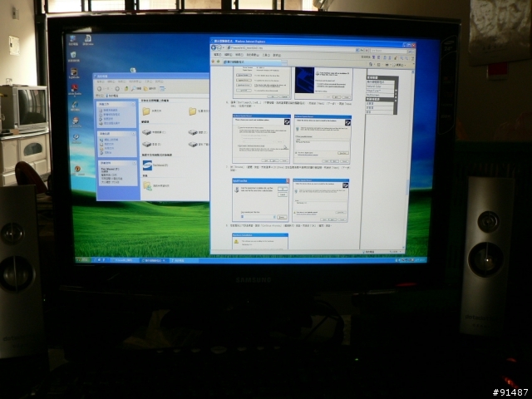Select the Shared Documents folder icon

146,111
